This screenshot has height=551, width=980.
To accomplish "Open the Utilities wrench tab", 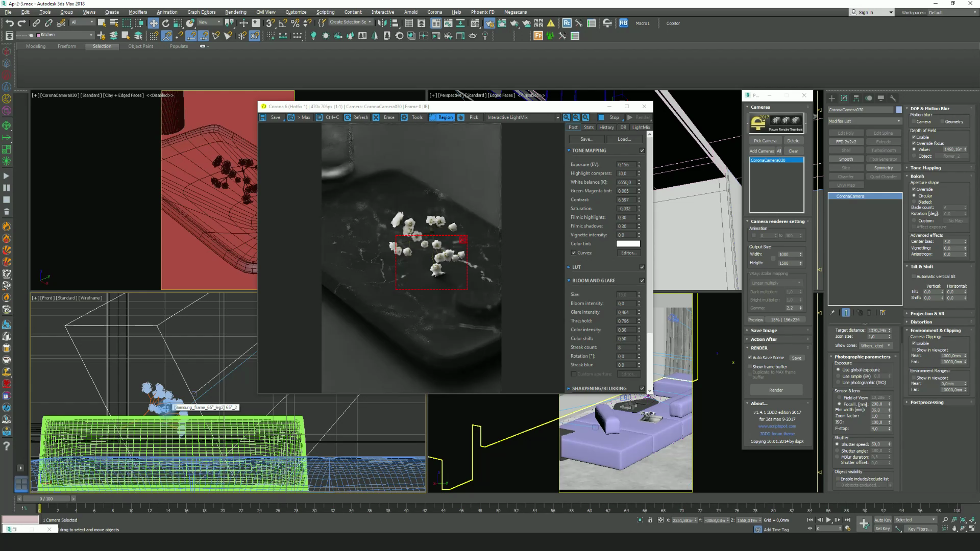I will pyautogui.click(x=893, y=98).
